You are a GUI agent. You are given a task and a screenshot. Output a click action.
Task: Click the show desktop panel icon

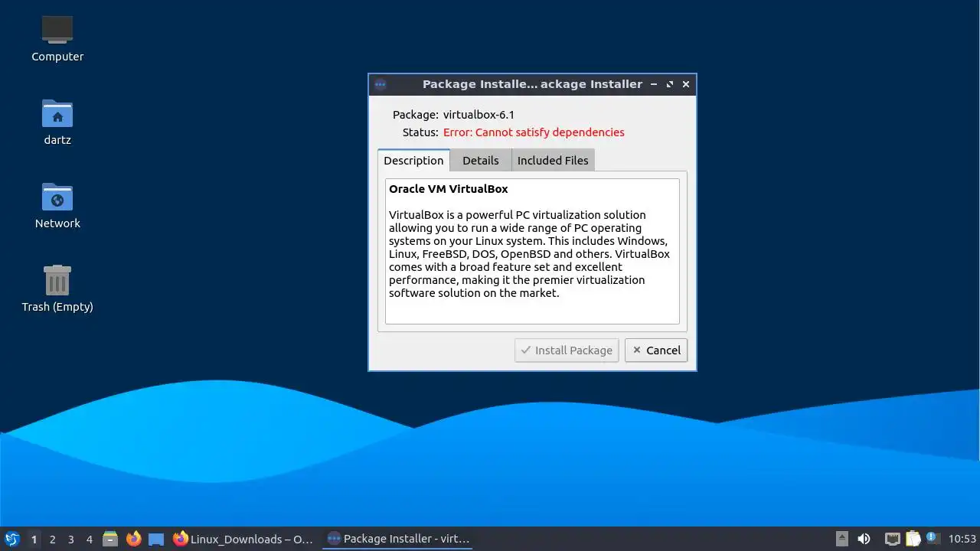coord(156,539)
